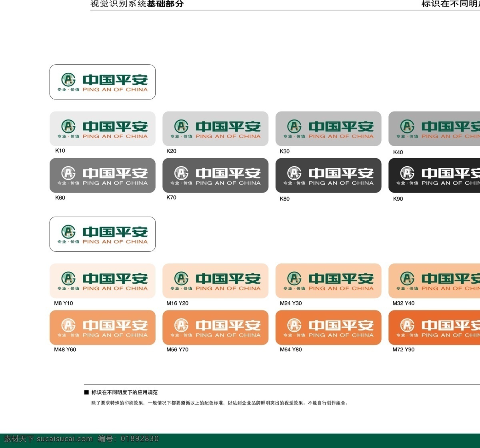Image resolution: width=480 pixels, height=448 pixels.
Task: Click the K10 gray logo swatch
Action: coord(102,129)
